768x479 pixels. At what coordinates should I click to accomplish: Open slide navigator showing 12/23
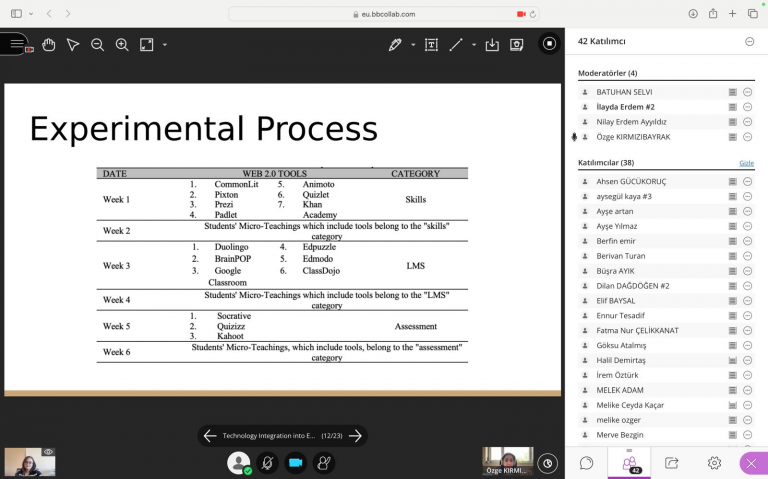(282, 435)
